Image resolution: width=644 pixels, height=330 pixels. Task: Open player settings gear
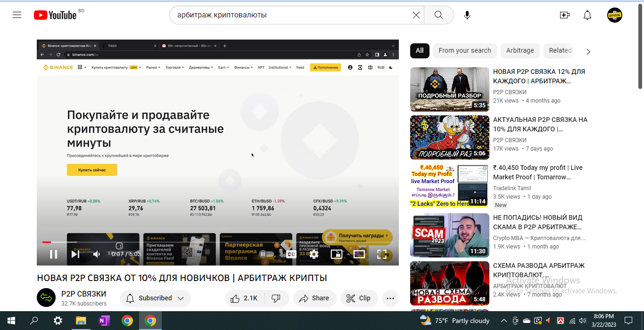[x=314, y=254]
